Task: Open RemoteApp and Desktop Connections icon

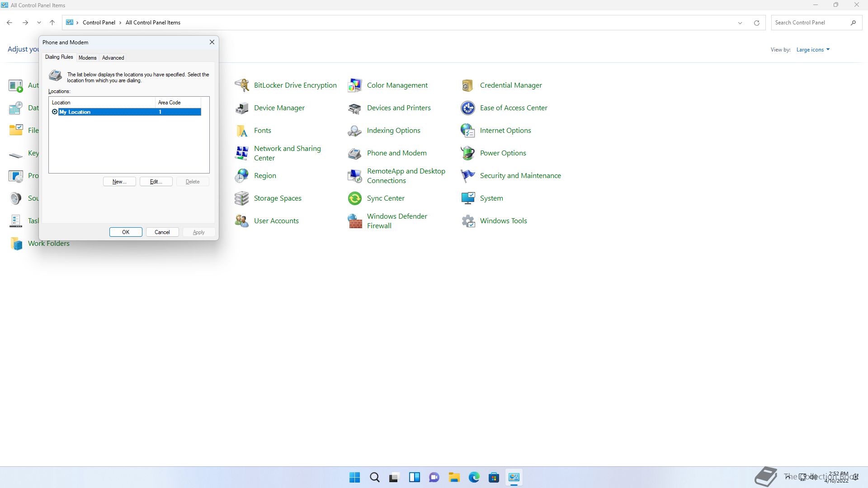Action: pyautogui.click(x=355, y=175)
